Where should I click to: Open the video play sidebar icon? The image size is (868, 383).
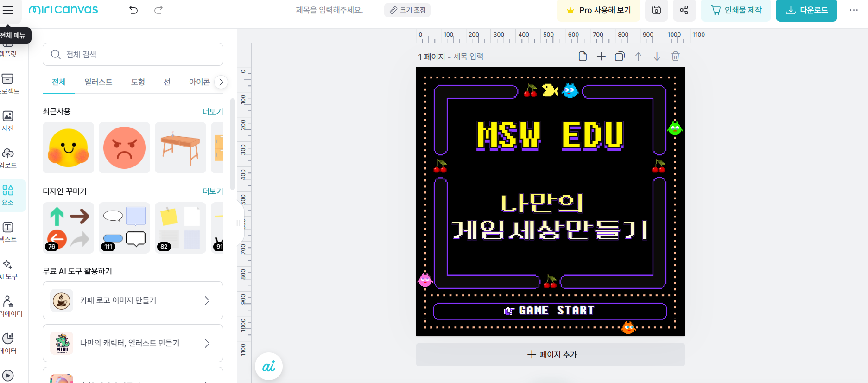[8, 375]
